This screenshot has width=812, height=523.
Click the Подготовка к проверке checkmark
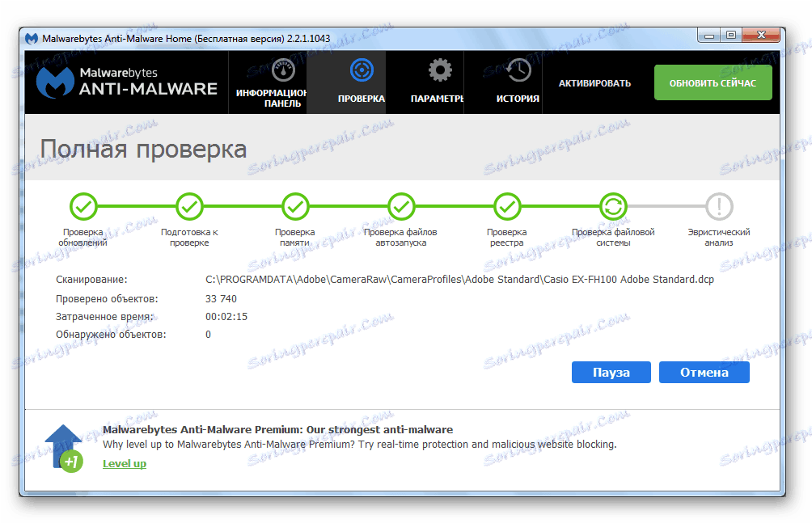point(189,206)
